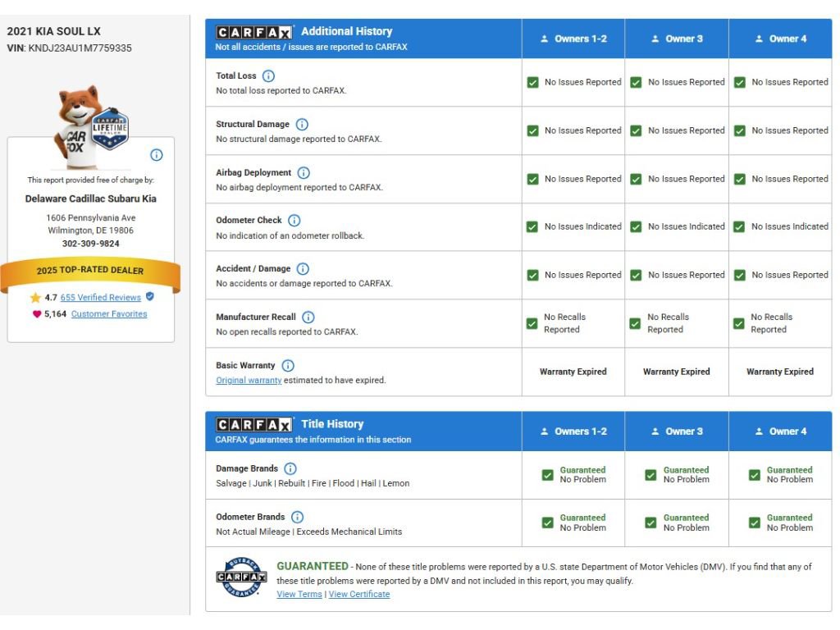
Task: Select Owners 1-2 column header in Additional History
Action: tap(573, 39)
